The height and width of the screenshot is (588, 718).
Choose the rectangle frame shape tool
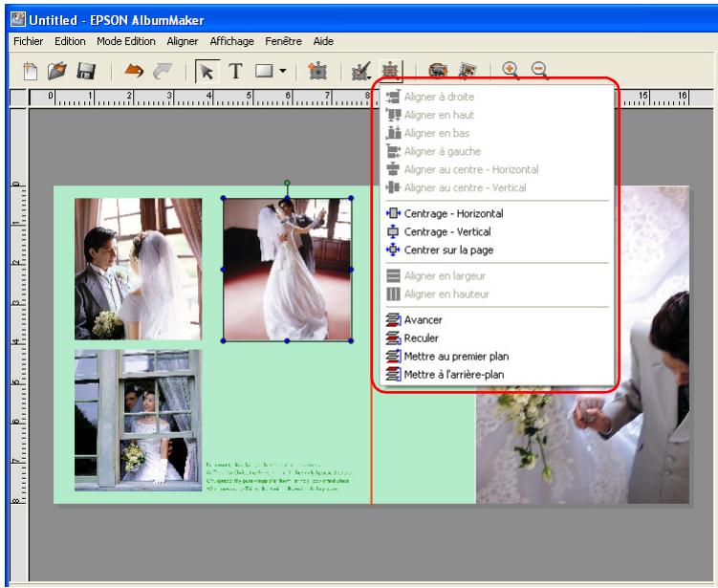point(264,71)
